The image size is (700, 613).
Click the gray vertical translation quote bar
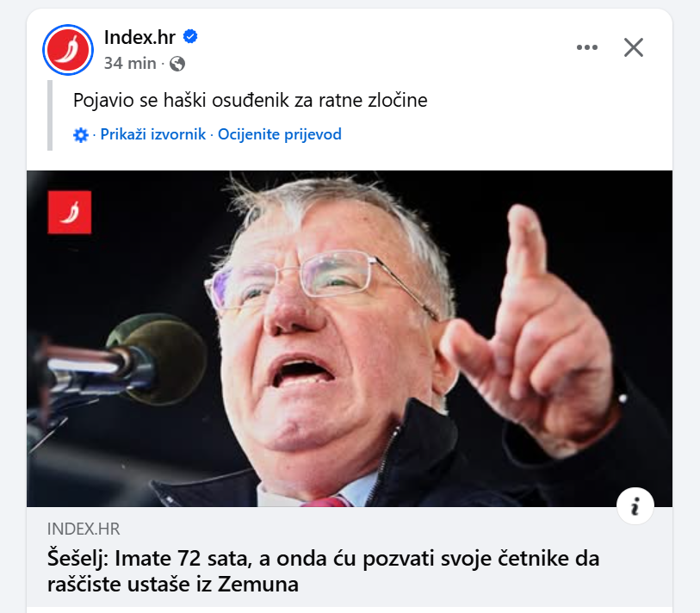50,115
